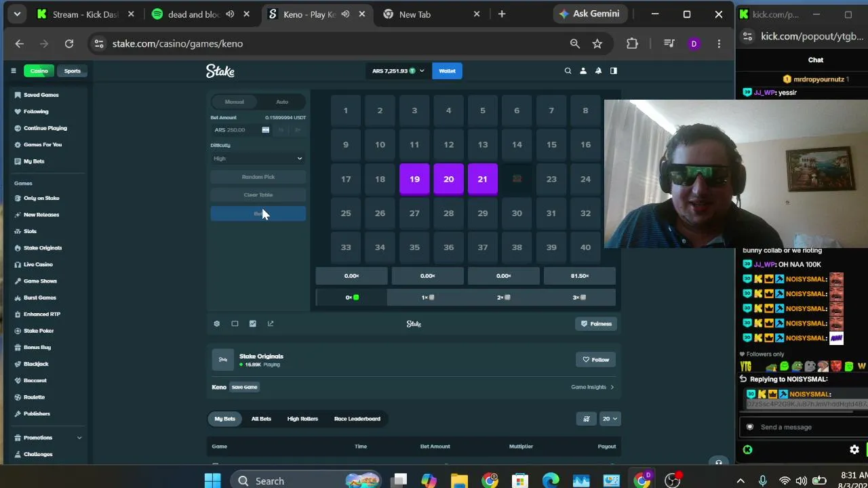Open Kick chat settings gear

(x=854, y=449)
